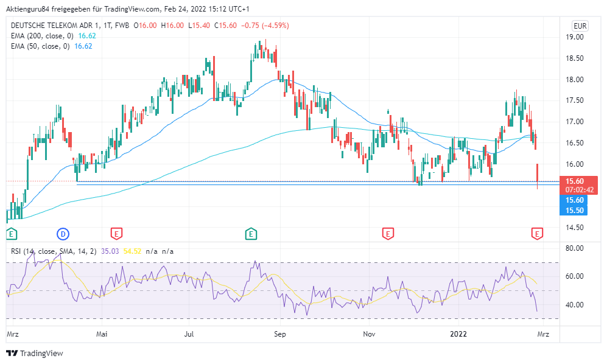Viewport: 607px width, 364px height.
Task: Click the 07:02:42 bar countdown timer
Action: tap(579, 190)
